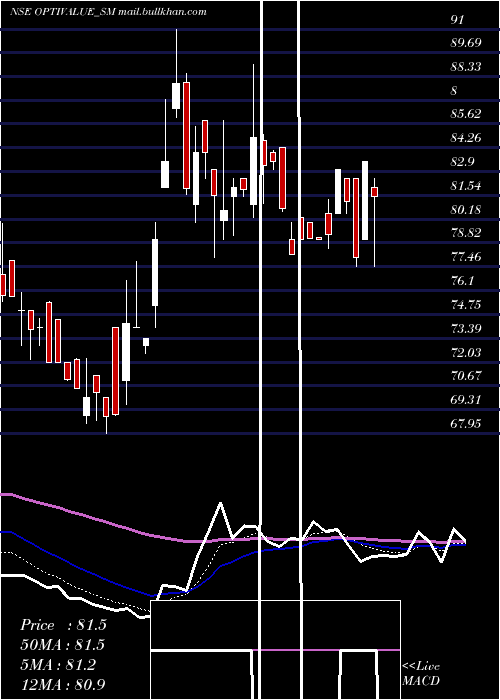The height and width of the screenshot is (700, 500).
Task: Click the 80.18 price axis label
Action: [x=466, y=209]
